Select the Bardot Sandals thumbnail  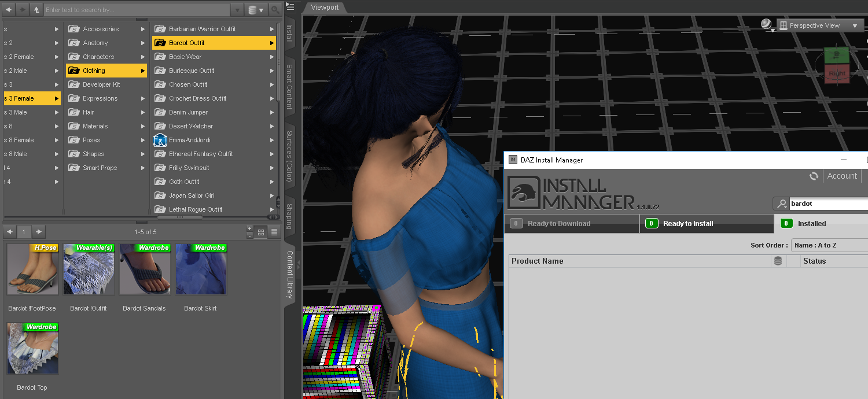(145, 269)
